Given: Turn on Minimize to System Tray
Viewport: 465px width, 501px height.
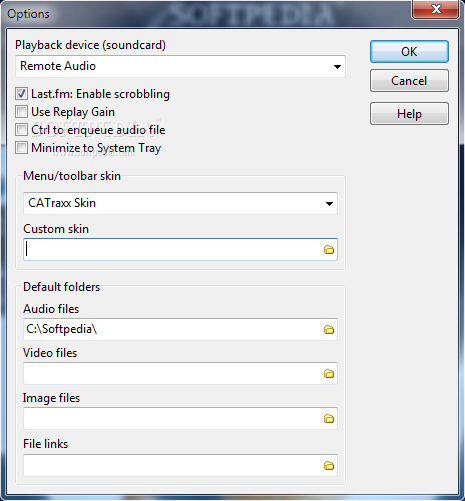Looking at the screenshot, I should pyautogui.click(x=21, y=148).
